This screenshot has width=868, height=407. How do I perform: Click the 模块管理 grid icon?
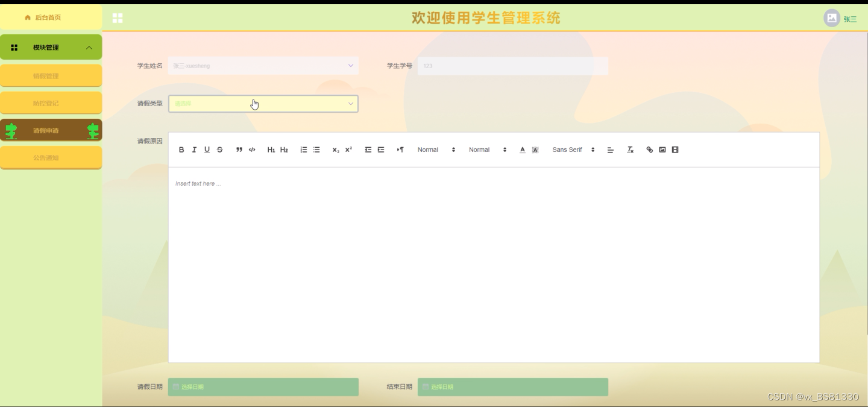coord(14,48)
